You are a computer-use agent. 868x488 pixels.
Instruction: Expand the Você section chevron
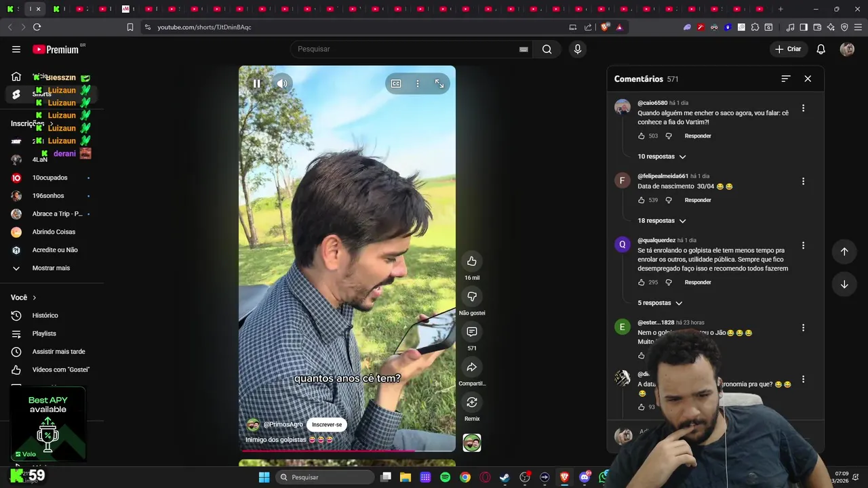pos(35,298)
